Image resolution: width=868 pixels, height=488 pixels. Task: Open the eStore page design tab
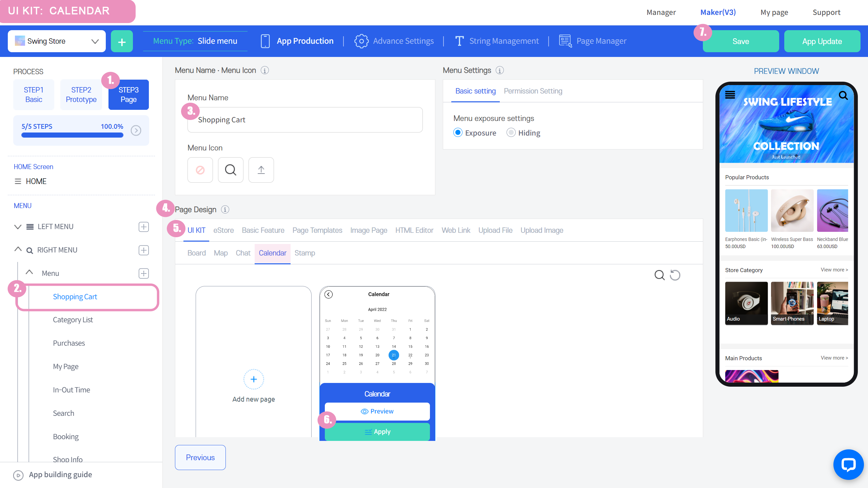[x=223, y=230]
